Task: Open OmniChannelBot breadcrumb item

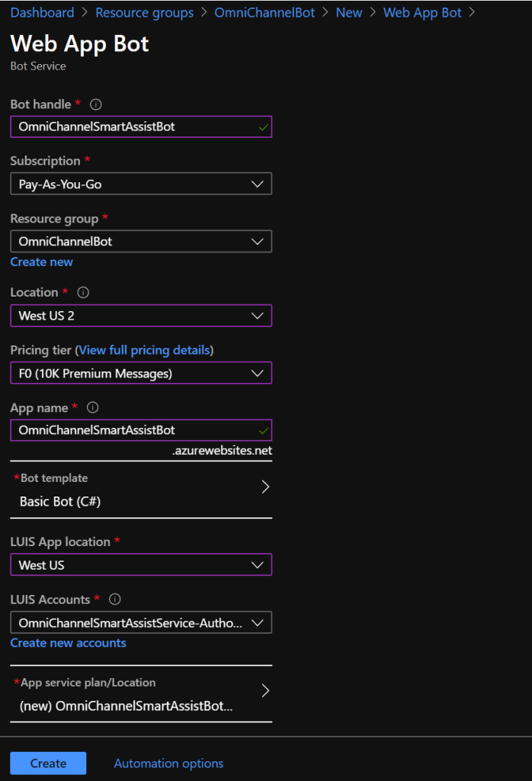Action: (x=264, y=13)
